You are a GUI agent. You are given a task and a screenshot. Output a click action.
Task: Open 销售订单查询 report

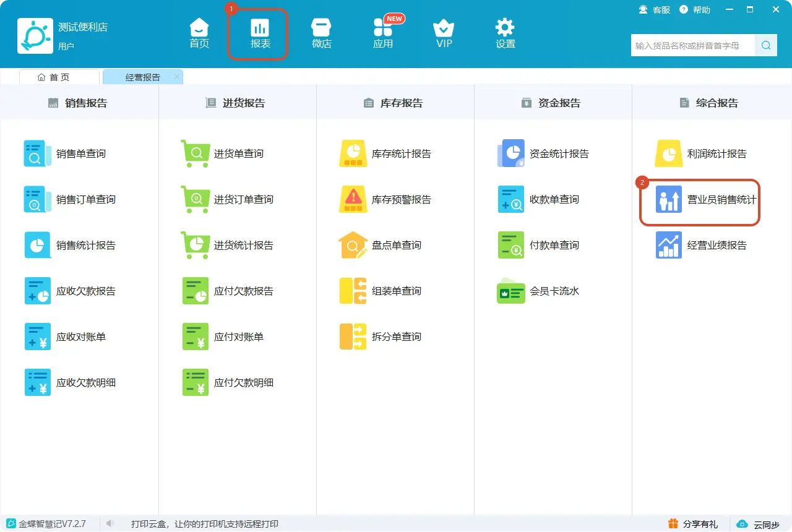point(70,199)
